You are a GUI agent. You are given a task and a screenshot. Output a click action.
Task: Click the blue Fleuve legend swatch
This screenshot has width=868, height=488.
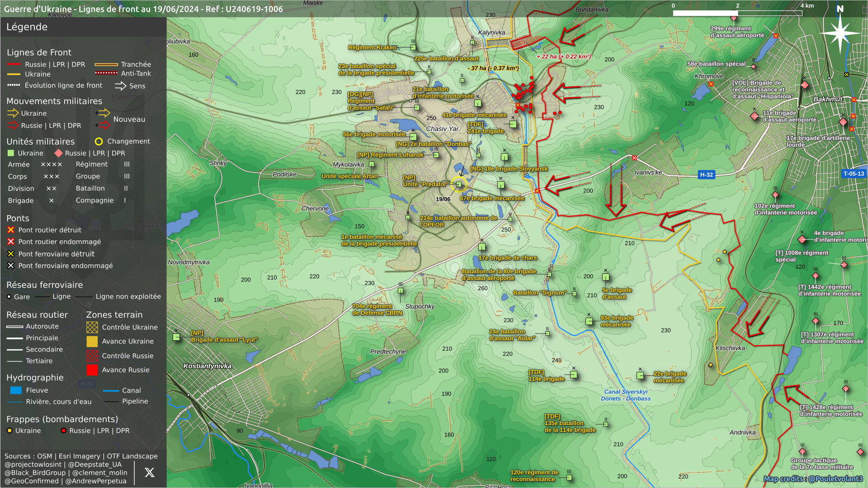tap(16, 390)
